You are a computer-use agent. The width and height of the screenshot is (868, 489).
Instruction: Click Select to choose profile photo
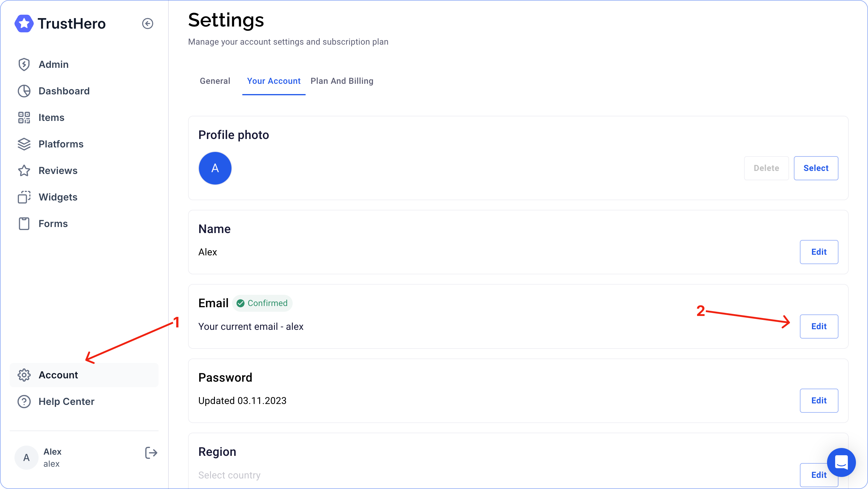[x=816, y=168]
